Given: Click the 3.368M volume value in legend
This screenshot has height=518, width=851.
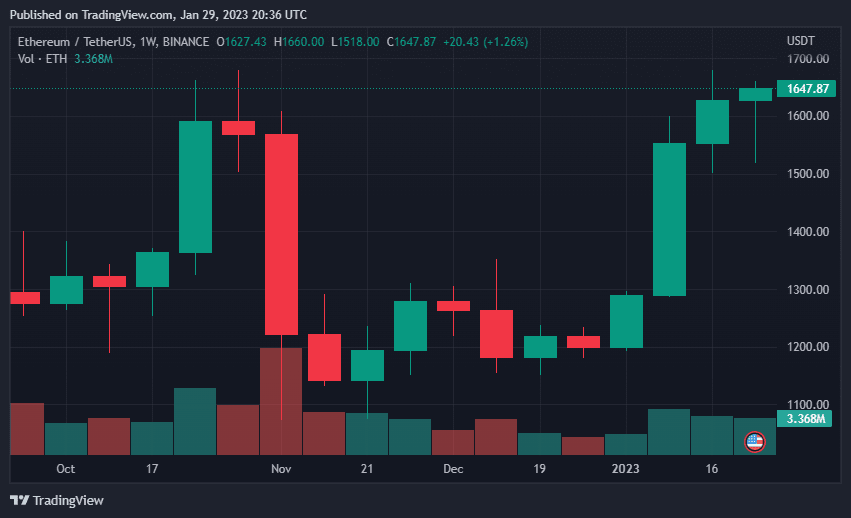Looking at the screenshot, I should tap(93, 59).
